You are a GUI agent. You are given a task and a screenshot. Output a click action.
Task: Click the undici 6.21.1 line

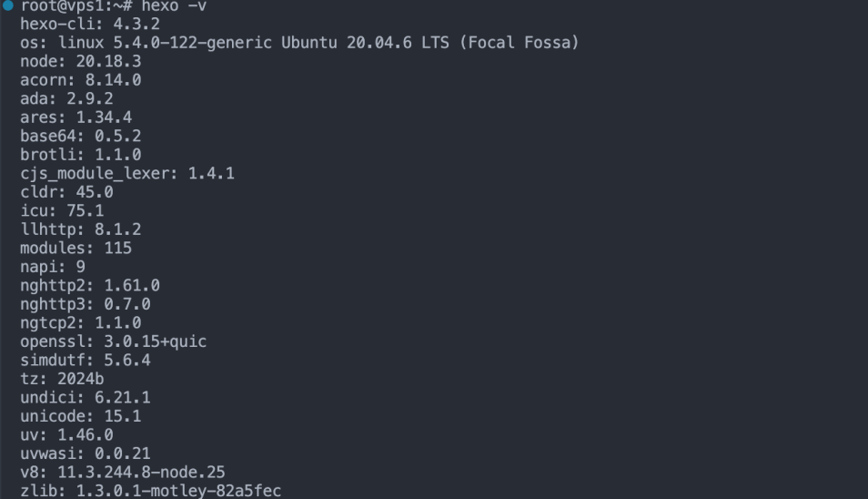pos(85,397)
